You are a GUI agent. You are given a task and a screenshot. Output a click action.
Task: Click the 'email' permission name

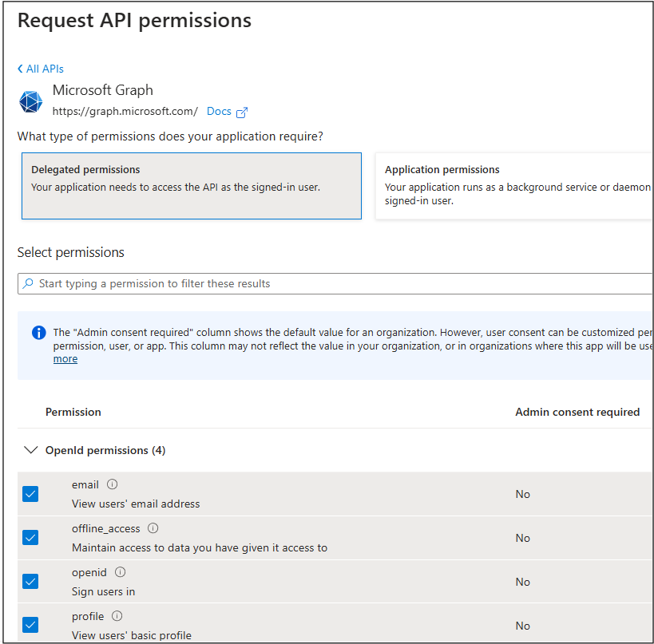point(85,484)
